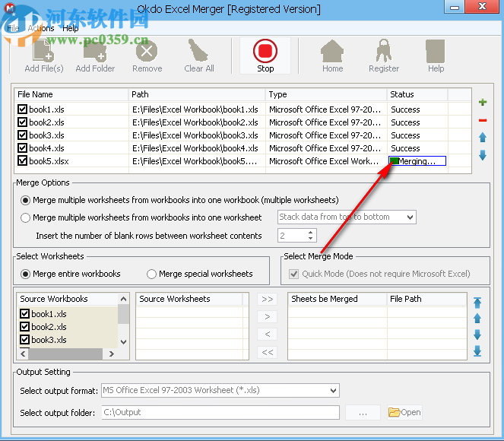
Task: Move file down with blue arrow
Action: click(483, 155)
